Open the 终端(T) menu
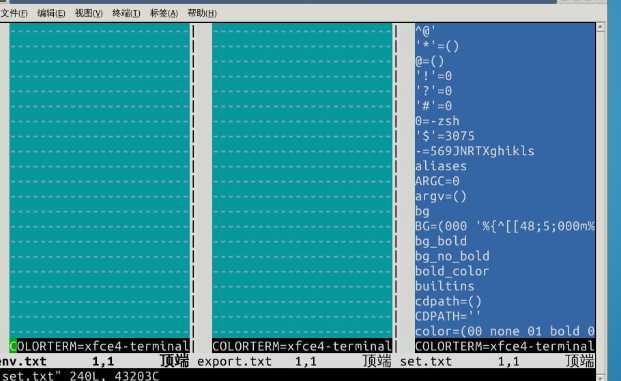The width and height of the screenshot is (621, 381). [126, 13]
